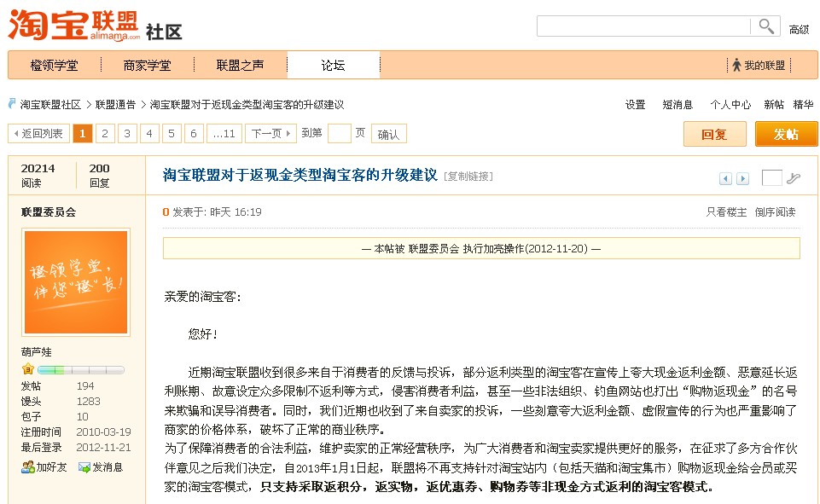Jump to last page ...11
The image size is (820, 504).
point(224,133)
